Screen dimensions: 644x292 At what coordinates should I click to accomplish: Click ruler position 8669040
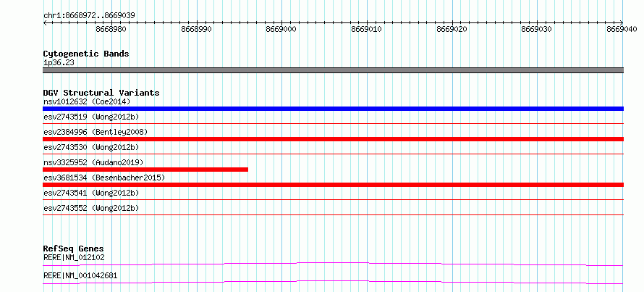click(x=622, y=29)
